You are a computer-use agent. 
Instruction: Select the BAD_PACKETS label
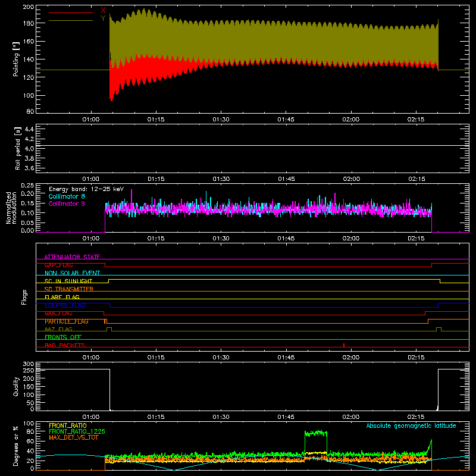pyautogui.click(x=65, y=345)
